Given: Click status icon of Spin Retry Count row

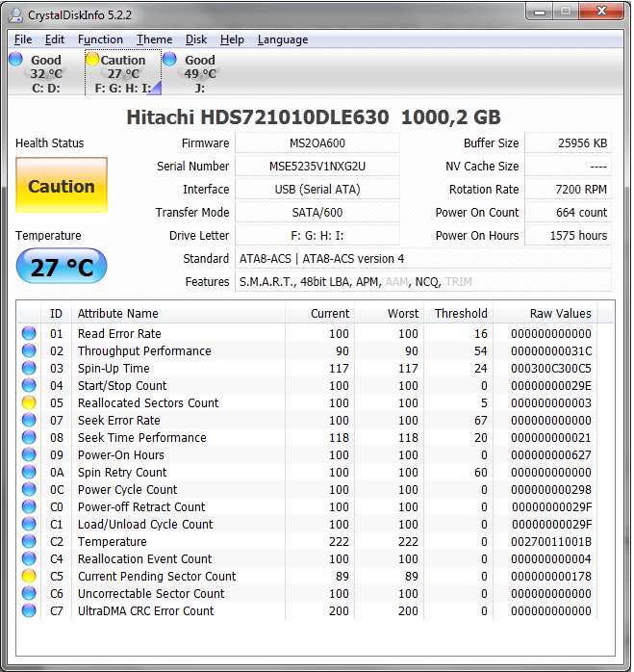Looking at the screenshot, I should click(29, 472).
